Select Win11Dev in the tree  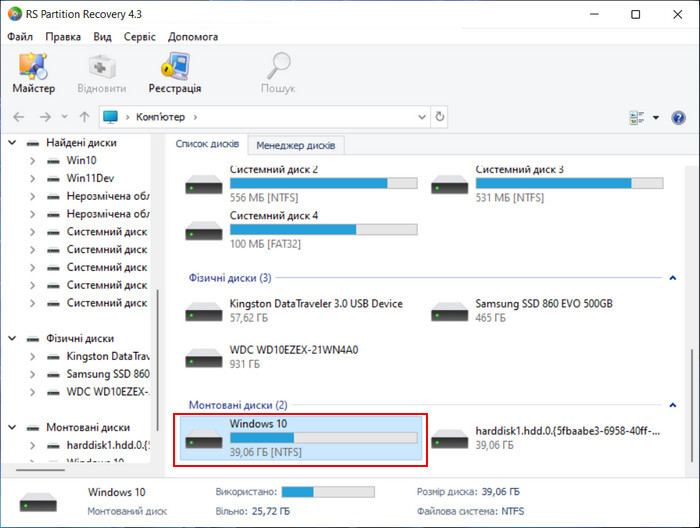(90, 179)
